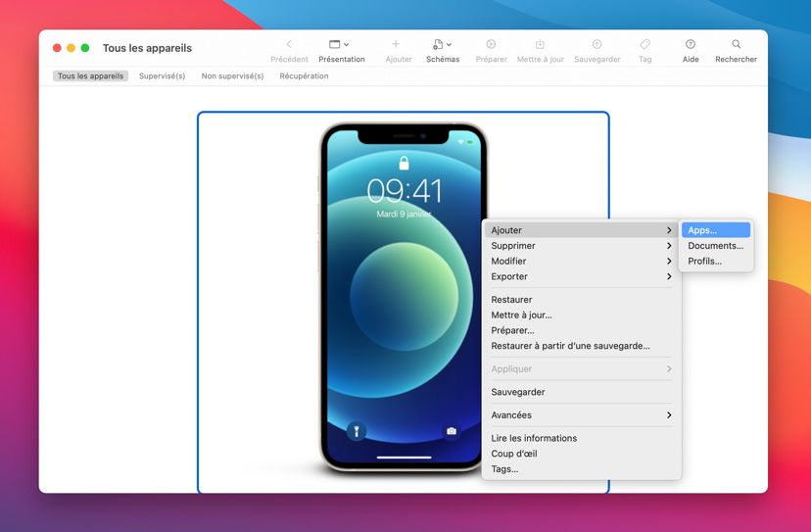The height and width of the screenshot is (532, 811).
Task: Click the Rechercher magnifier icon
Action: coord(736,44)
